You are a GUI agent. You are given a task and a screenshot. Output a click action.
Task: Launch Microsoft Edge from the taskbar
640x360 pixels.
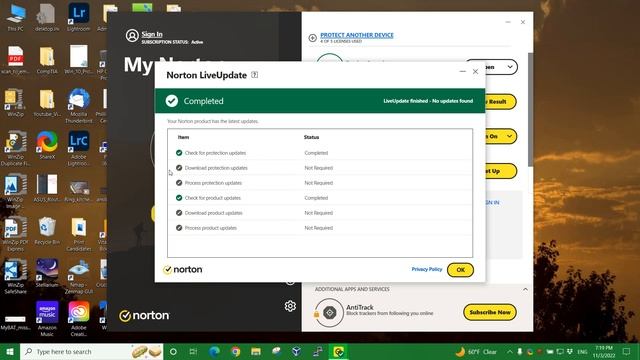(215, 351)
